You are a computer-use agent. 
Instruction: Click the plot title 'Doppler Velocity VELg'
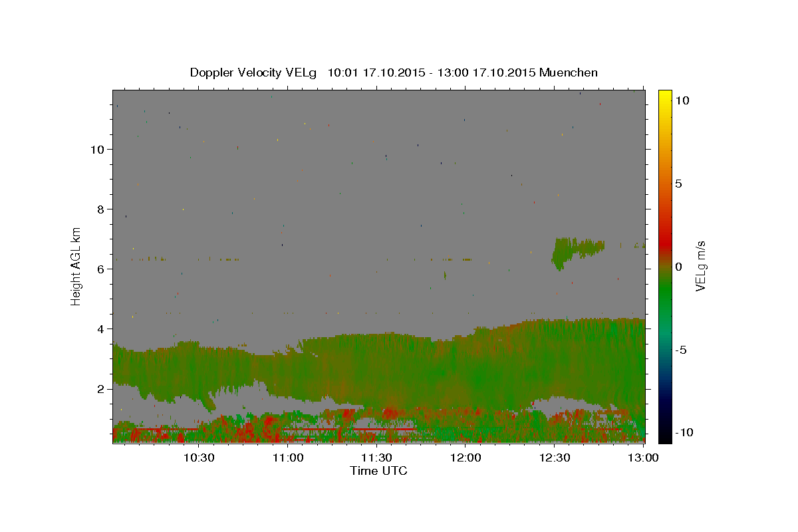coord(255,72)
